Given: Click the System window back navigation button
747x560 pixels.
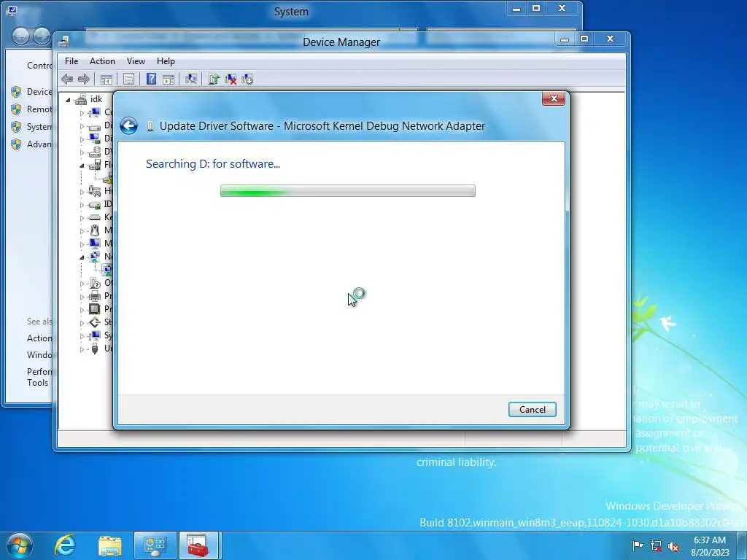Looking at the screenshot, I should pyautogui.click(x=20, y=36).
